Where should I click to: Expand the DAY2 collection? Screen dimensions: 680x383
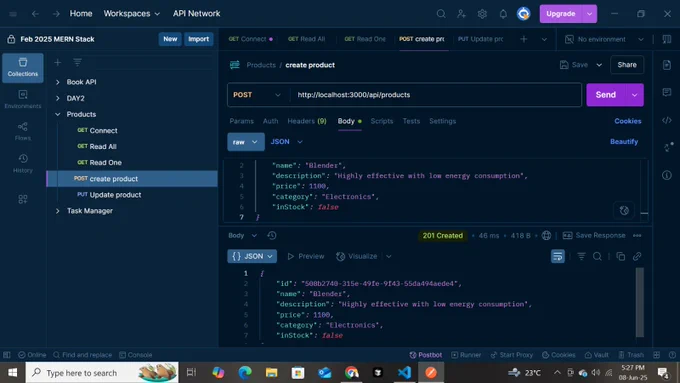pyautogui.click(x=58, y=98)
